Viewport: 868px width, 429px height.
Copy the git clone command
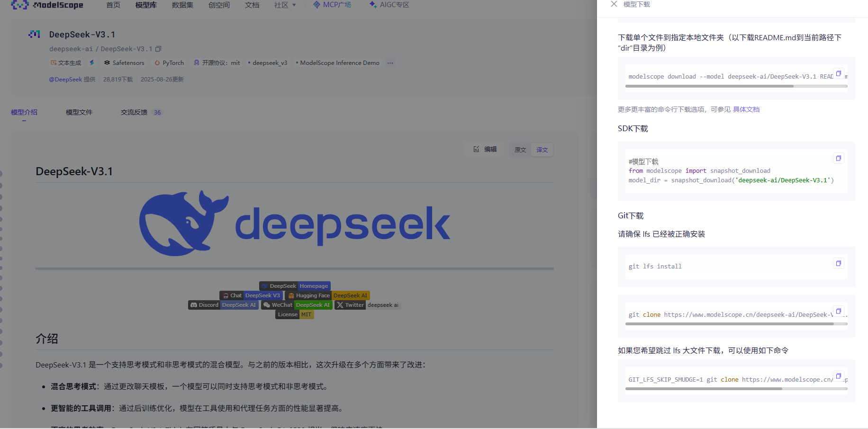839,311
